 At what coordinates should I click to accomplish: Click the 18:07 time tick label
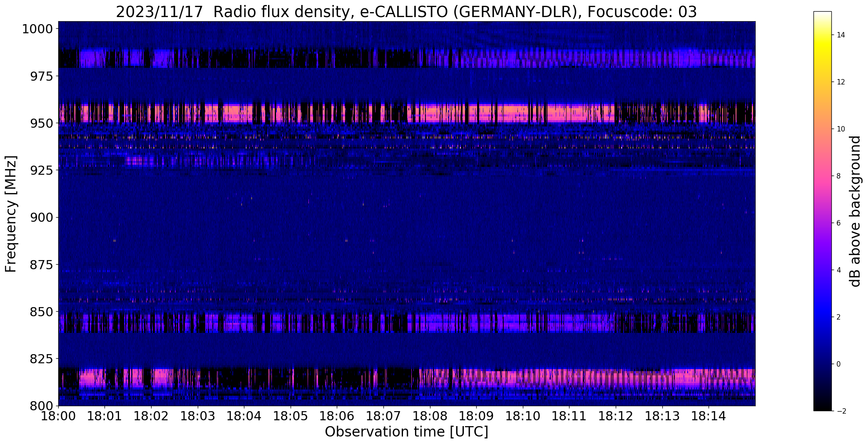point(383,416)
